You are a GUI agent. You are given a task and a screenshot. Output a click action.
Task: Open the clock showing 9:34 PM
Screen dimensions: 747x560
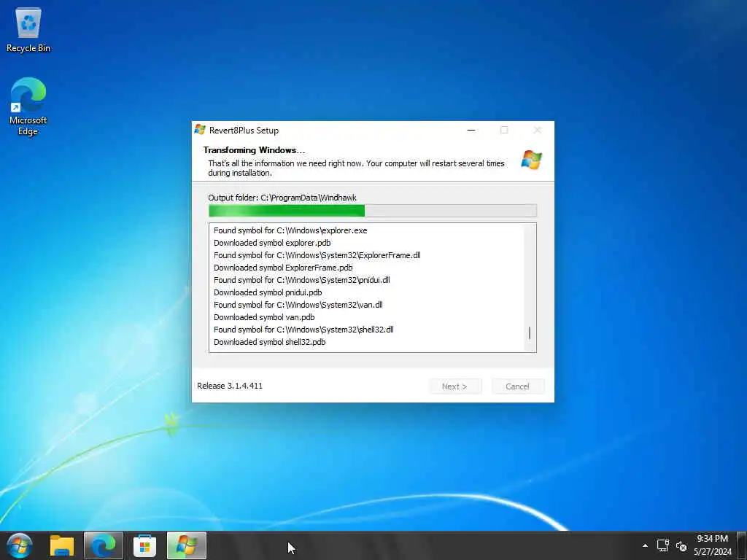[x=712, y=545]
